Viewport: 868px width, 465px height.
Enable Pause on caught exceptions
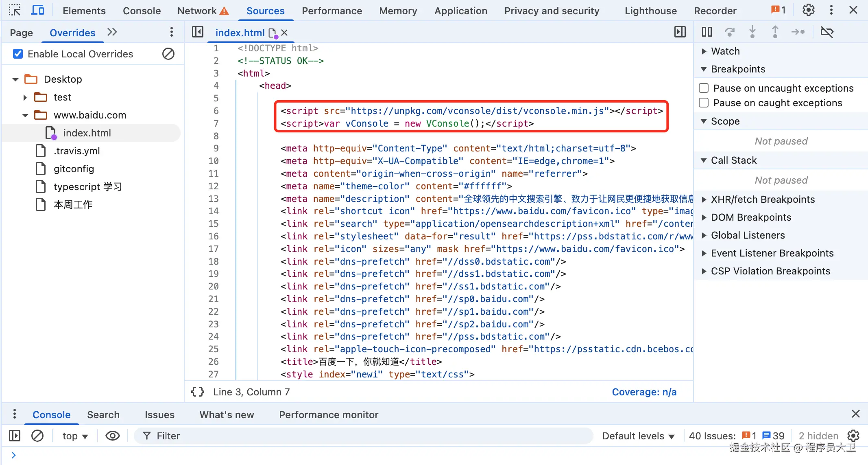pyautogui.click(x=704, y=103)
